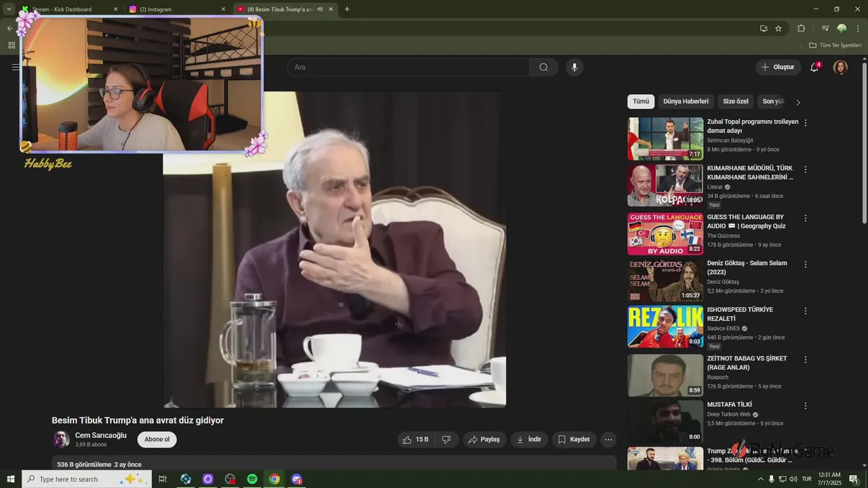Screen dimensions: 868x488
Task: Select the Size özel chip
Action: [736, 102]
